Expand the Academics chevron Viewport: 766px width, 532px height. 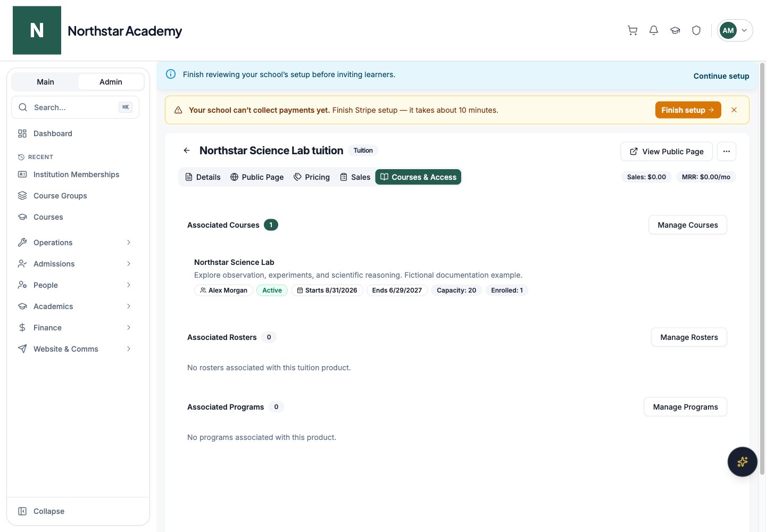tap(129, 306)
